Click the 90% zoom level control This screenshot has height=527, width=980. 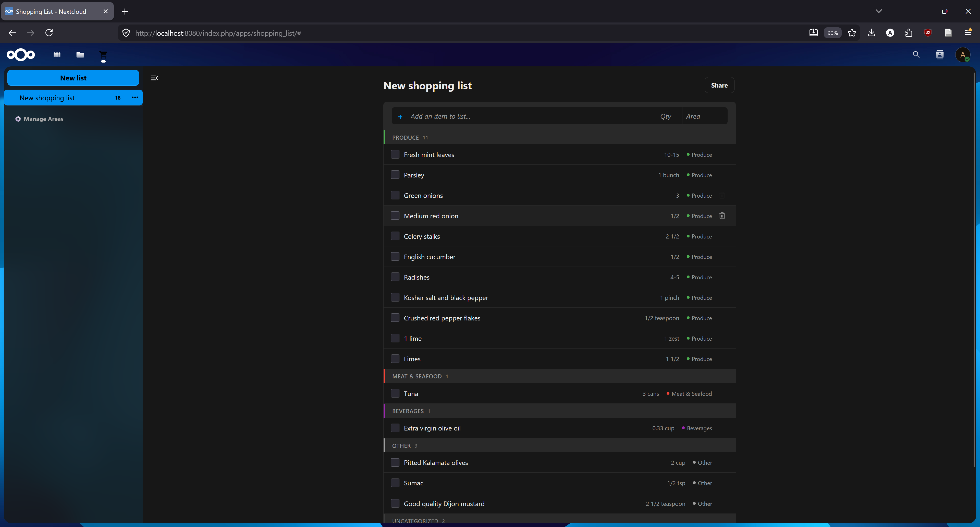[832, 33]
